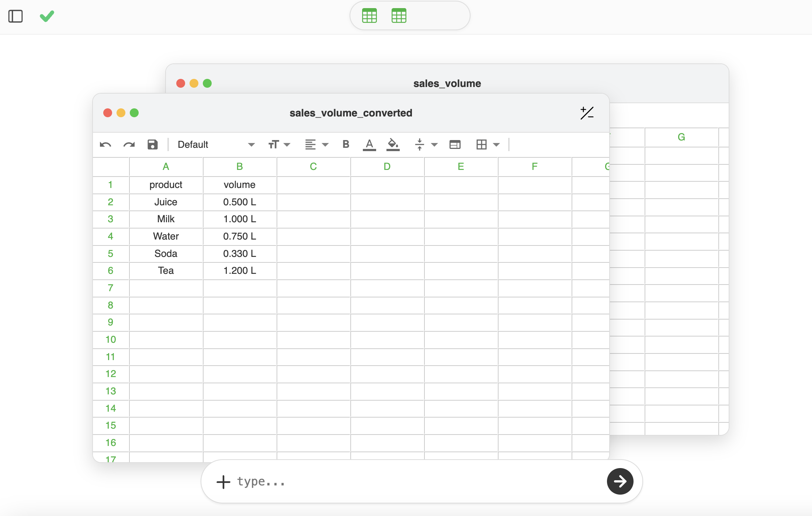Select the 'Tea' cell
This screenshot has width=812, height=516.
pos(166,271)
